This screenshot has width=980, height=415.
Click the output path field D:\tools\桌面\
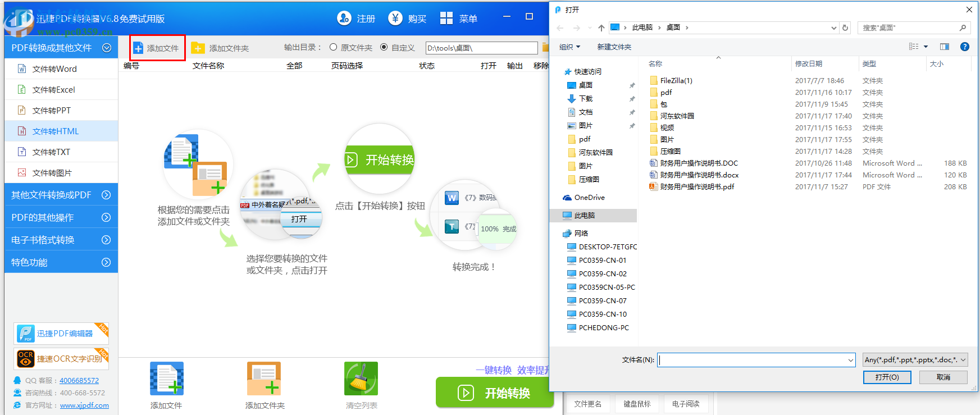coord(481,48)
